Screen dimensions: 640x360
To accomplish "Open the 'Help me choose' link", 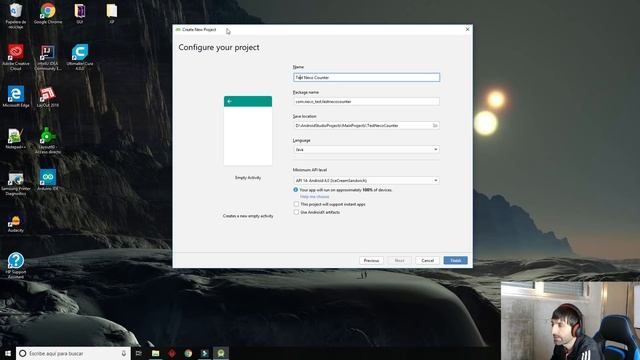I will coord(314,197).
